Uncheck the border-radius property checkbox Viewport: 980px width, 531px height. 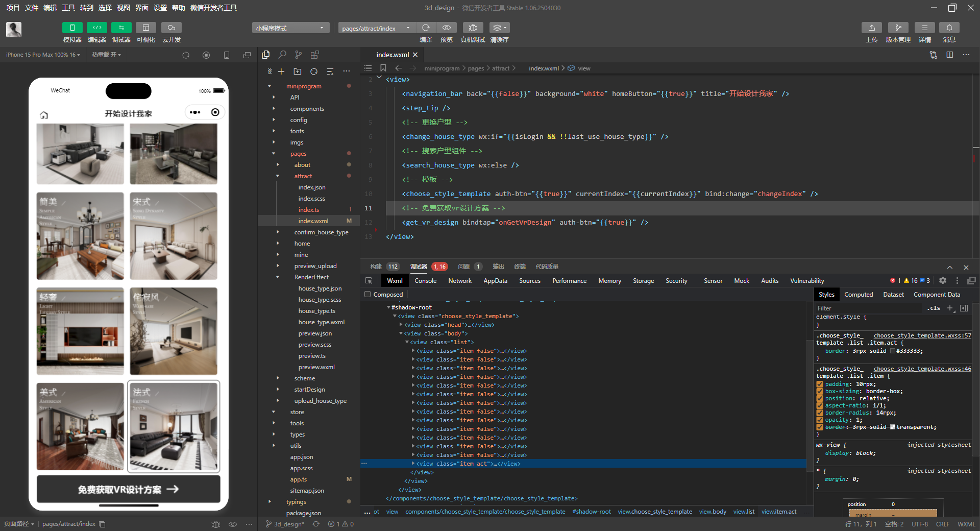click(820, 413)
